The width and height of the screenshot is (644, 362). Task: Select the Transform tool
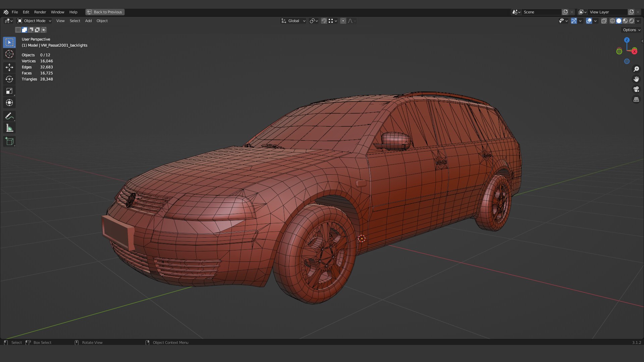pyautogui.click(x=9, y=103)
